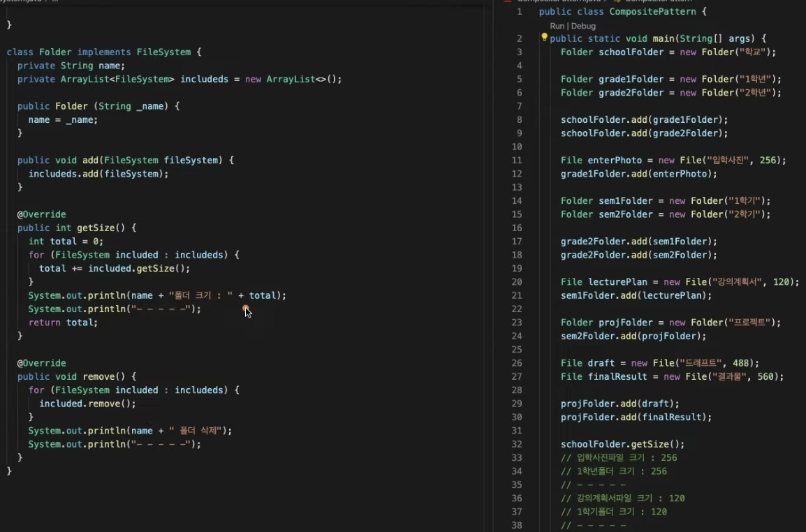Click the 'name = _name;' assignment
The width and height of the screenshot is (806, 532).
pyautogui.click(x=63, y=120)
